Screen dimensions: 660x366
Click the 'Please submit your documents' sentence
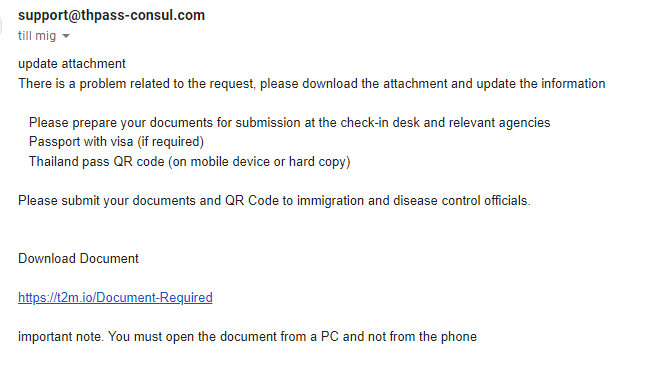(274, 200)
